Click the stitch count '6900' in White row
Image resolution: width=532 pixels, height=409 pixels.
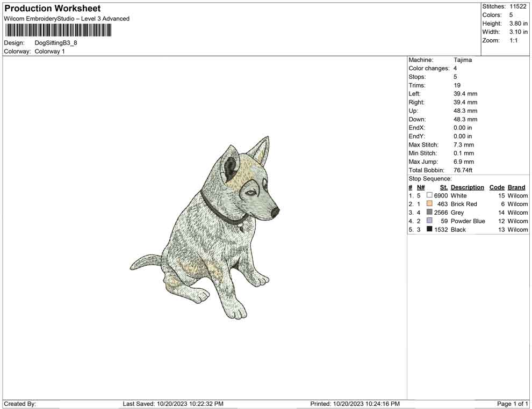click(441, 195)
